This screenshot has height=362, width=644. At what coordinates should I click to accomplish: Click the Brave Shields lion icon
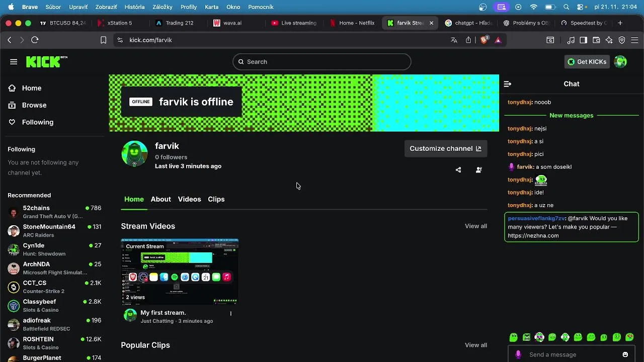pyautogui.click(x=484, y=40)
